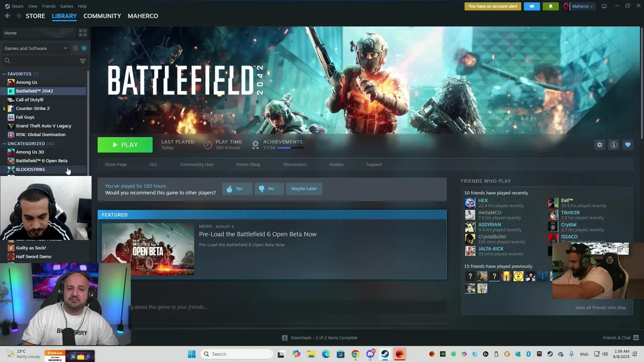The image size is (644, 362).
Task: Open the achievements trophy icon
Action: (256, 145)
